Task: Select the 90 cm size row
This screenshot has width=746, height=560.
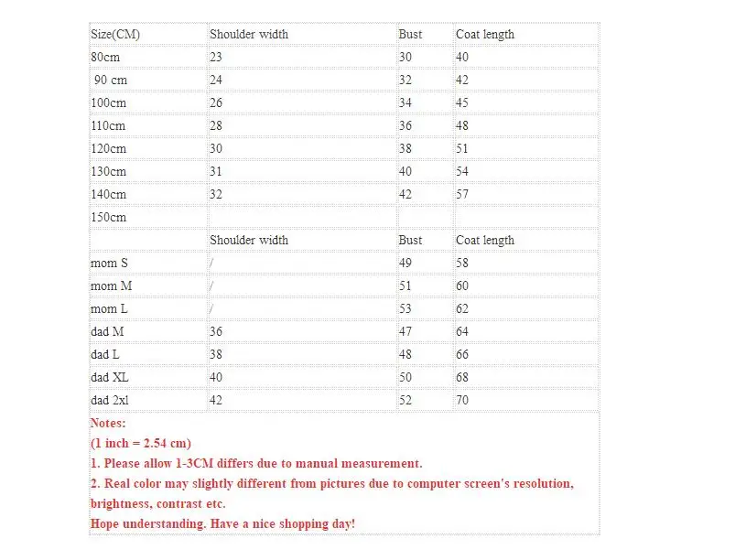Action: [x=343, y=80]
